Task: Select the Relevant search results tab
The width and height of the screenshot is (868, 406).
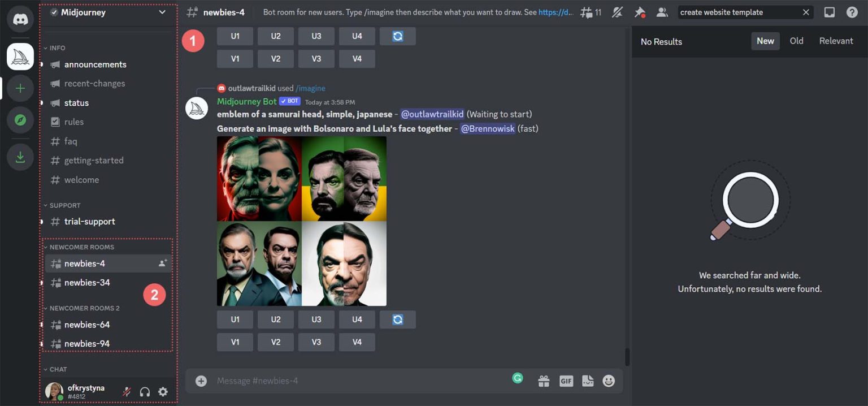Action: 836,41
